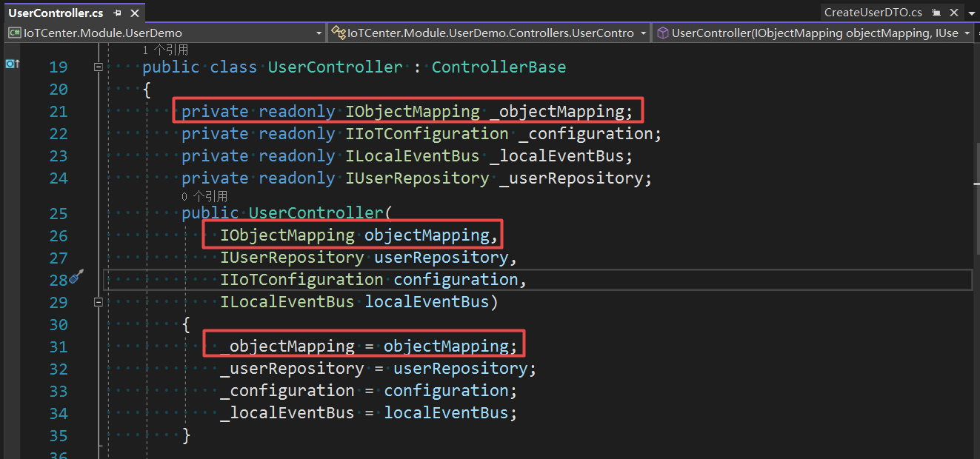The height and width of the screenshot is (459, 980).
Task: Pin the UserController.cs tab
Action: tap(119, 13)
